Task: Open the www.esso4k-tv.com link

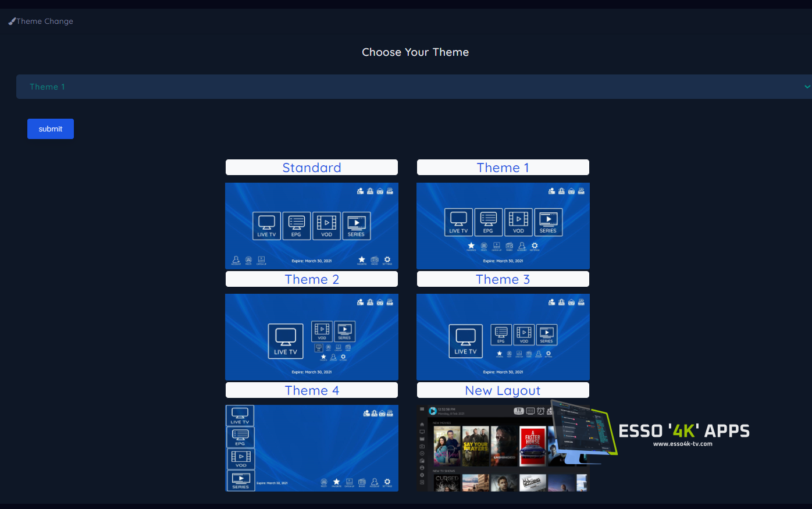Action: pos(682,444)
